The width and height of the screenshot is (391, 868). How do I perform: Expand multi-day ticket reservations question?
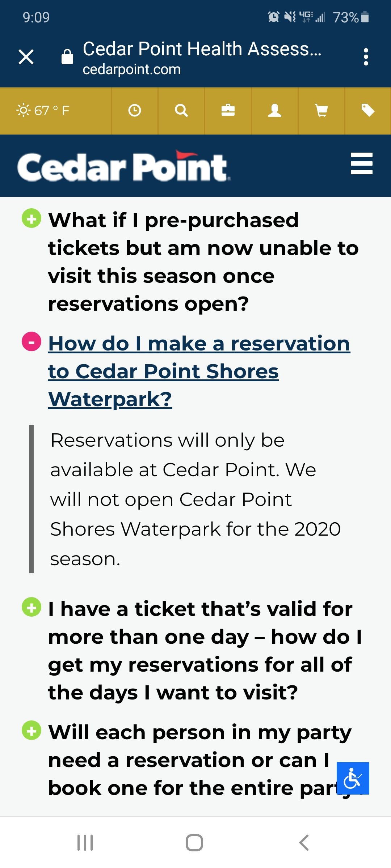[31, 607]
